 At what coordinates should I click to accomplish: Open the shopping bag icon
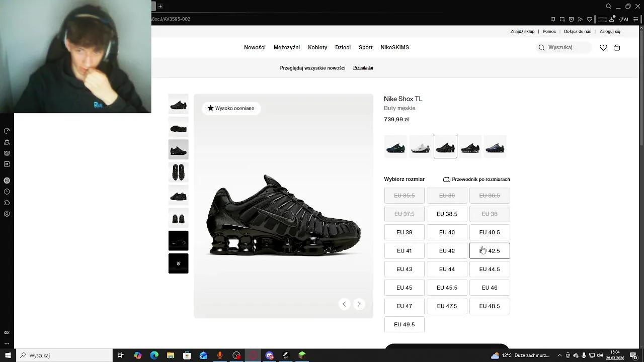(617, 47)
